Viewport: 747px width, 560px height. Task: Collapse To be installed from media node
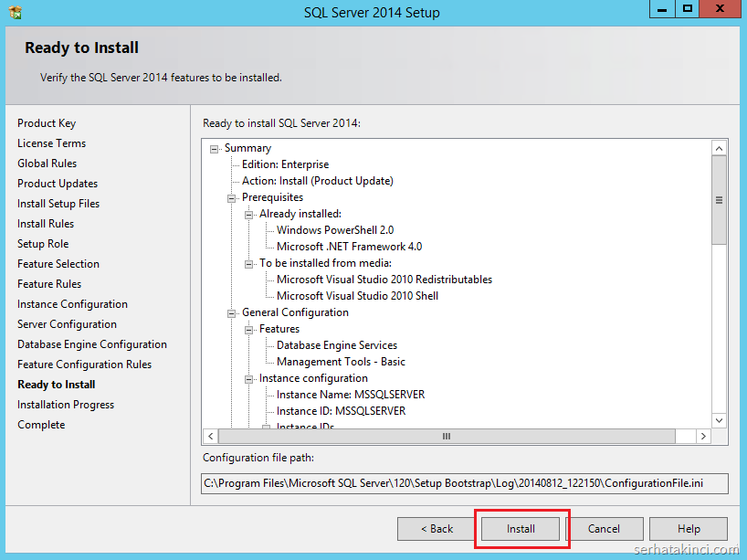pos(249,263)
